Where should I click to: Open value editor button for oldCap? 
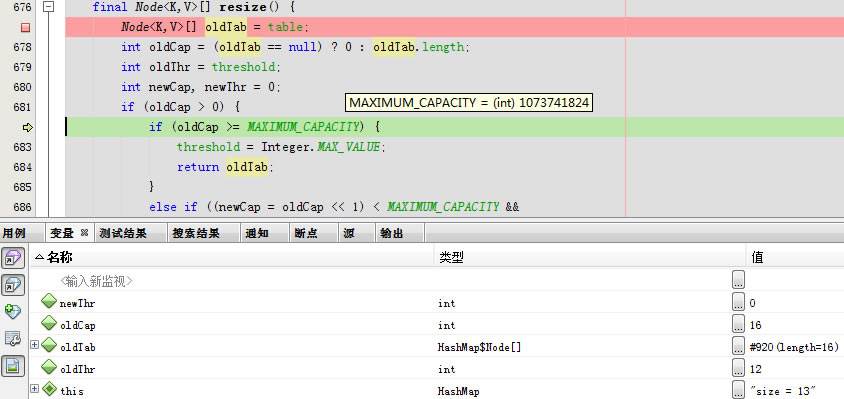point(738,324)
